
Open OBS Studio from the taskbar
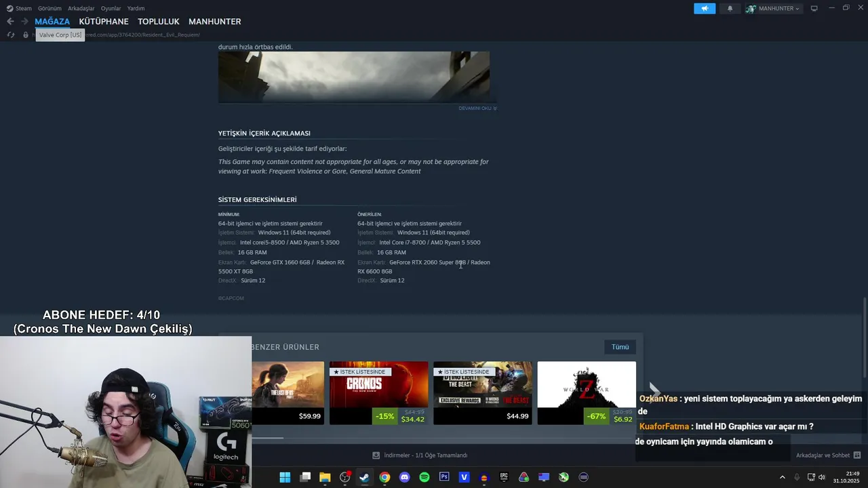(344, 477)
